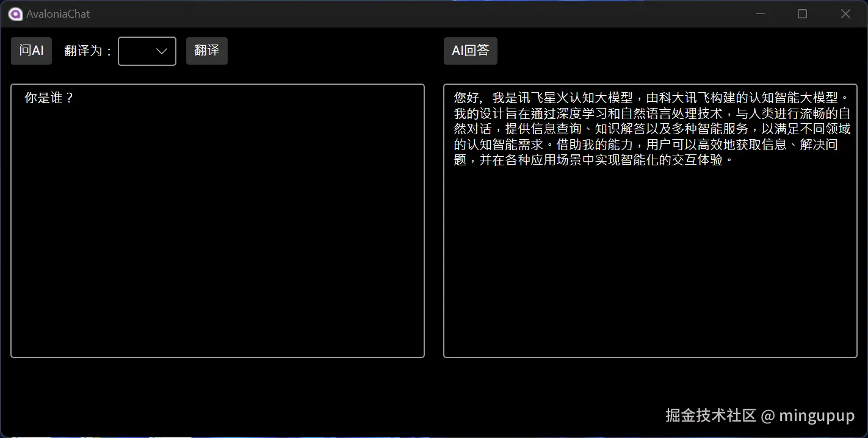Screen dimensions: 868x438
Task: Click the AvaloniaChat title bar text
Action: point(57,13)
